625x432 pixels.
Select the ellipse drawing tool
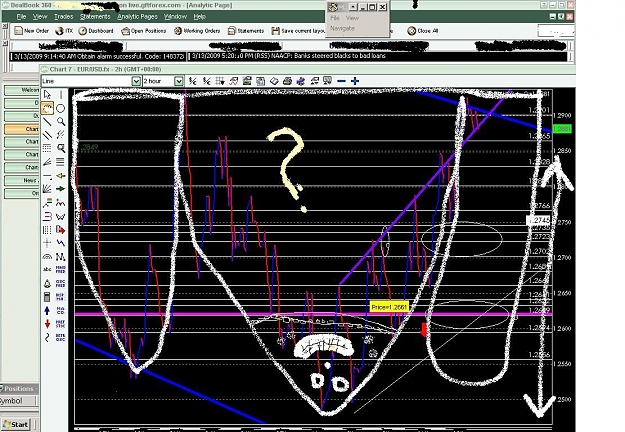point(61,108)
